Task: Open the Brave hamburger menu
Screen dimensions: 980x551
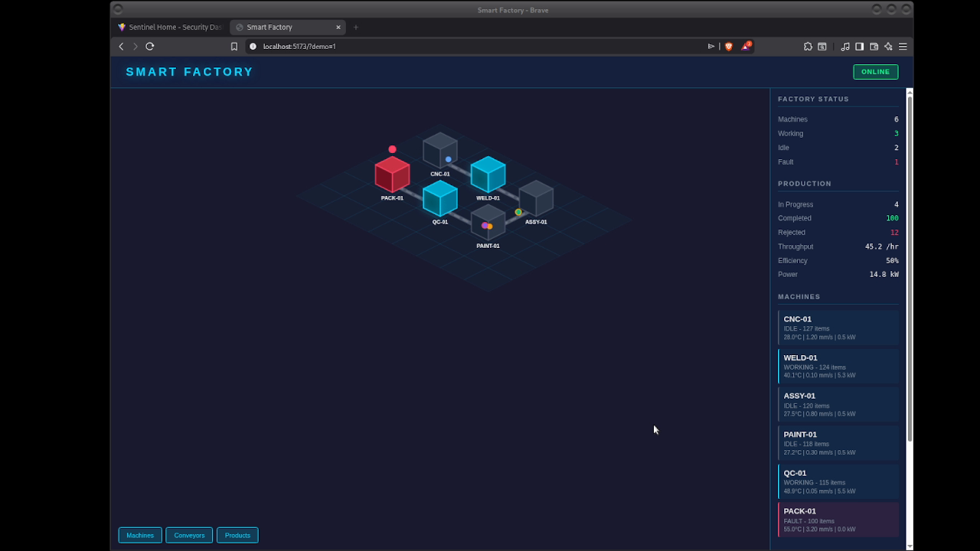Action: point(903,47)
